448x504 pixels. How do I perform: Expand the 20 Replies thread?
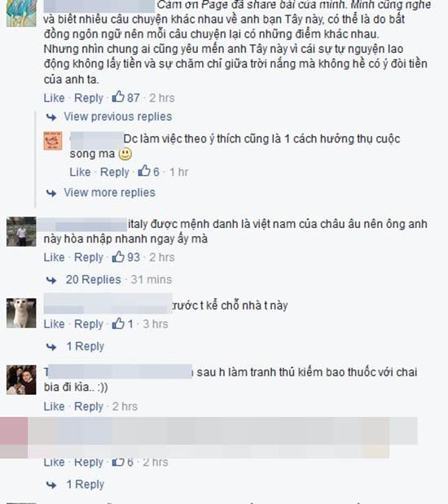point(94,279)
